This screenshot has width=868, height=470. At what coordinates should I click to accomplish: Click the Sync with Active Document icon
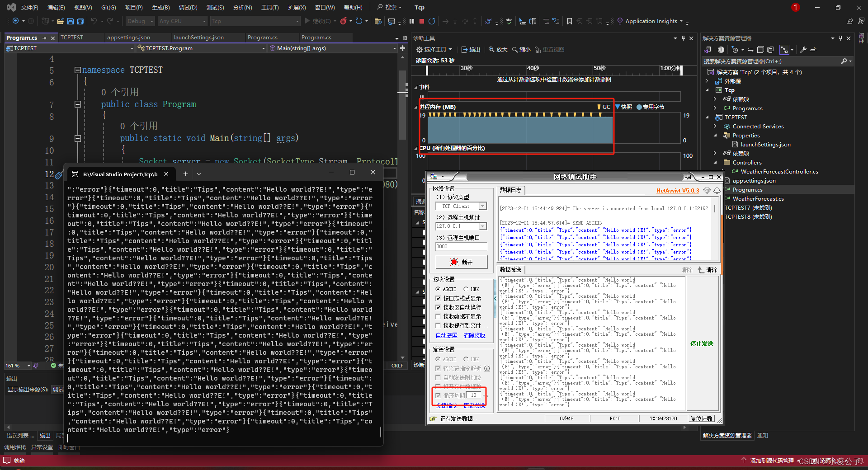pyautogui.click(x=750, y=50)
